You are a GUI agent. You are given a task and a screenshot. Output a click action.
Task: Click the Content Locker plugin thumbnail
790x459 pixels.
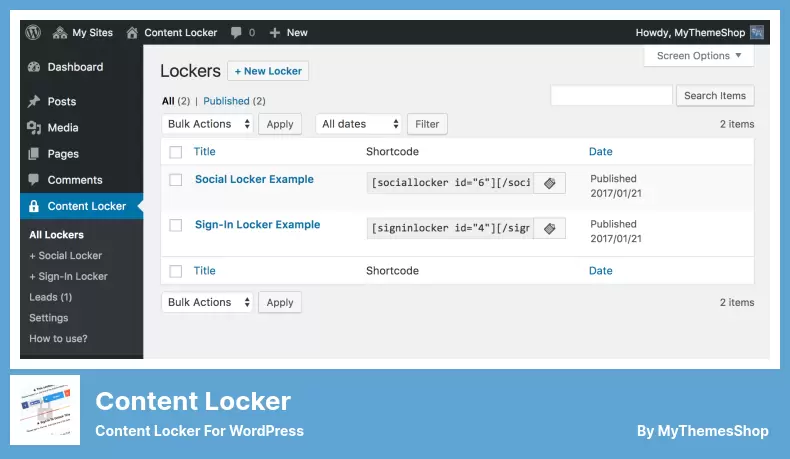[45, 410]
